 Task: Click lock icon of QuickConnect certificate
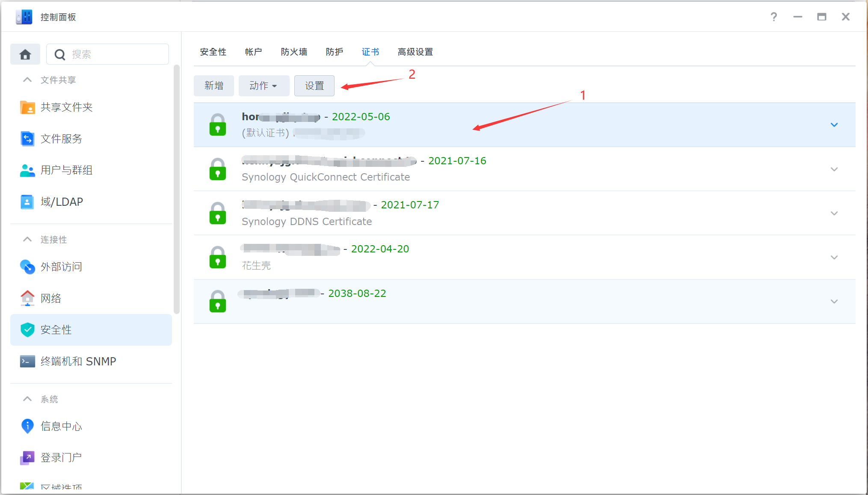point(218,169)
